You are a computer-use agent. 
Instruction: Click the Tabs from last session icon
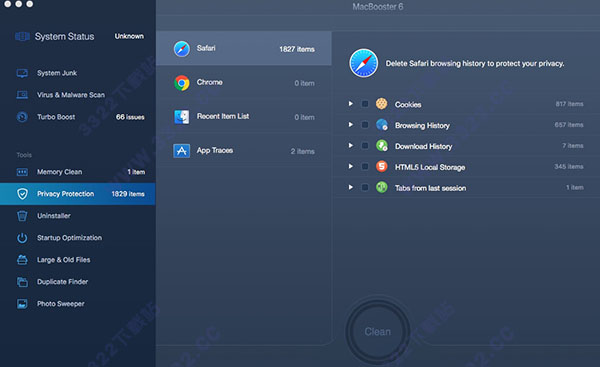(382, 187)
